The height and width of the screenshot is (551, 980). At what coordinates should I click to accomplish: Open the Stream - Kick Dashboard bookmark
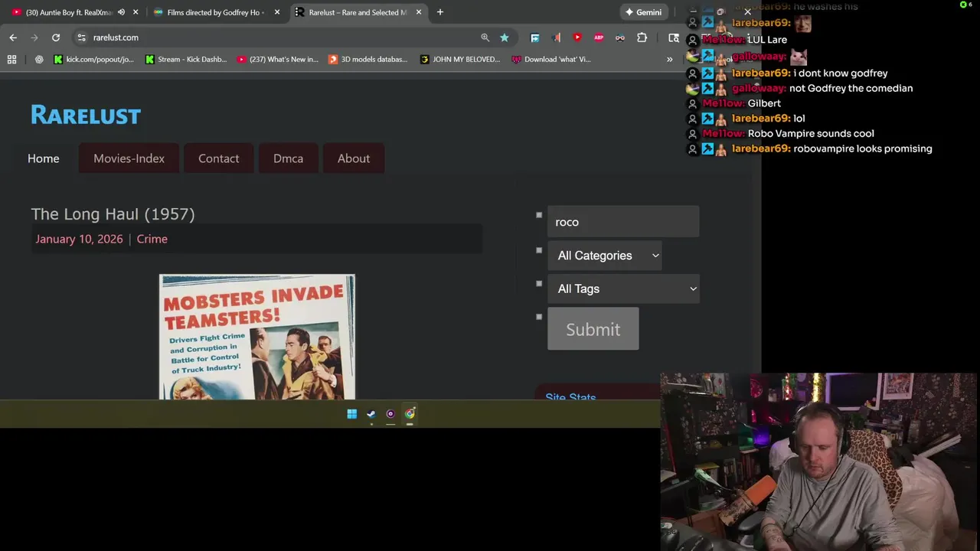[x=186, y=59]
